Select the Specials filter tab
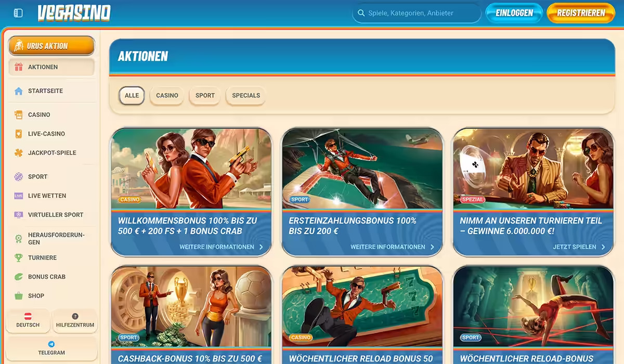Screen dimensions: 624x364 (x=246, y=96)
